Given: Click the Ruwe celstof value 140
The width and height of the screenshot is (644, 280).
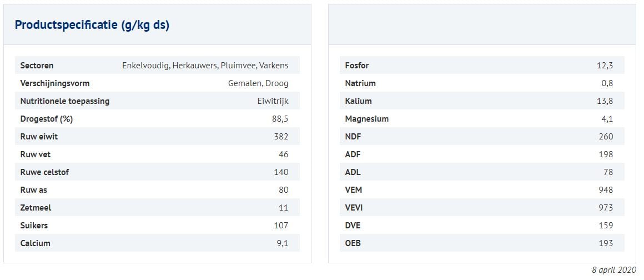Looking at the screenshot, I should click(281, 172).
